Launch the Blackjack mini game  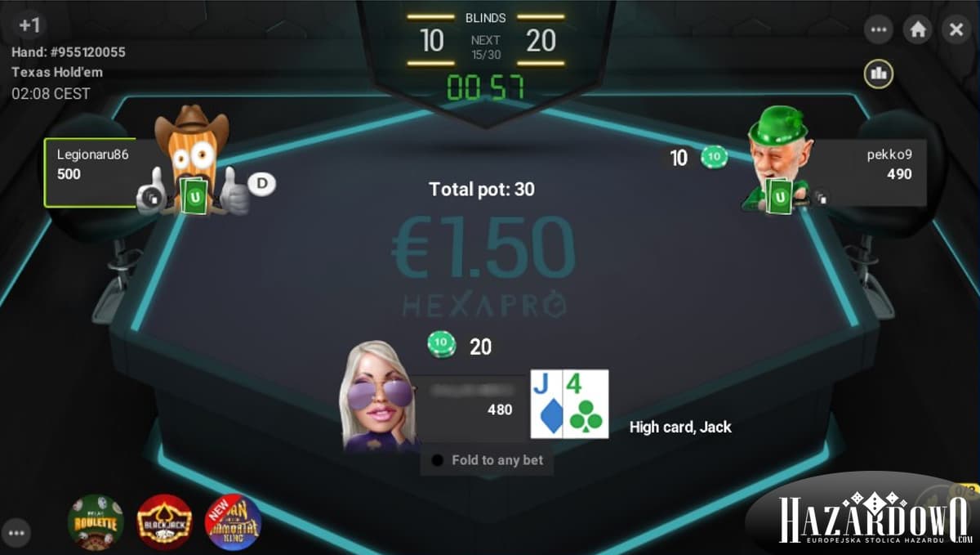coord(164,521)
